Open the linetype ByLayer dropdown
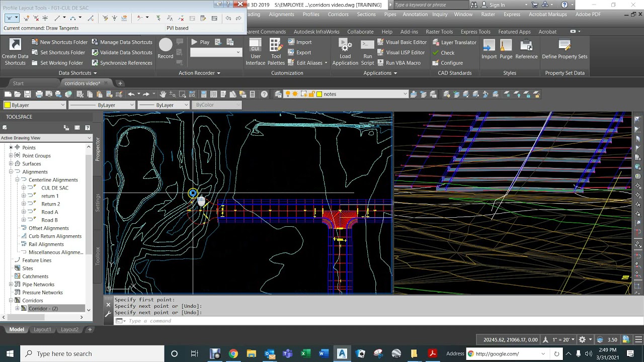 (x=102, y=105)
